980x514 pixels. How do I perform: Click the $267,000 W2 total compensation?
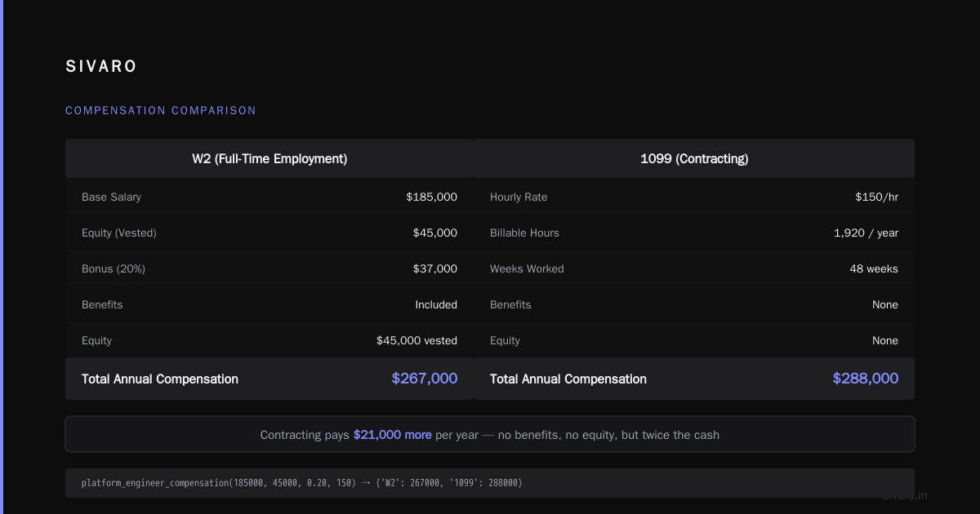(425, 379)
